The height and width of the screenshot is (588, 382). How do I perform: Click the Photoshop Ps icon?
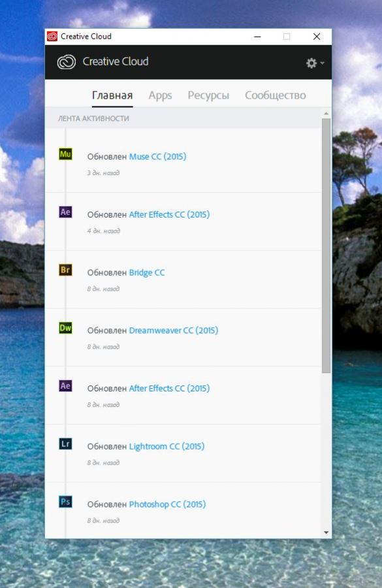click(x=65, y=502)
